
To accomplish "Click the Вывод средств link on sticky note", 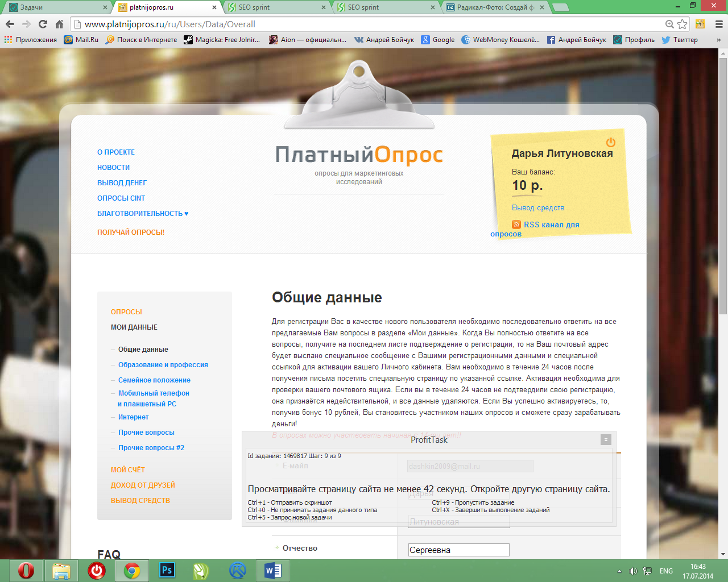I will 538,208.
